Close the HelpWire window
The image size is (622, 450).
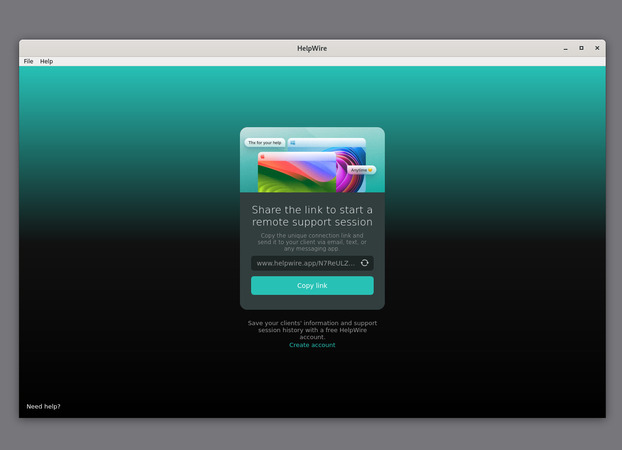pyautogui.click(x=597, y=48)
